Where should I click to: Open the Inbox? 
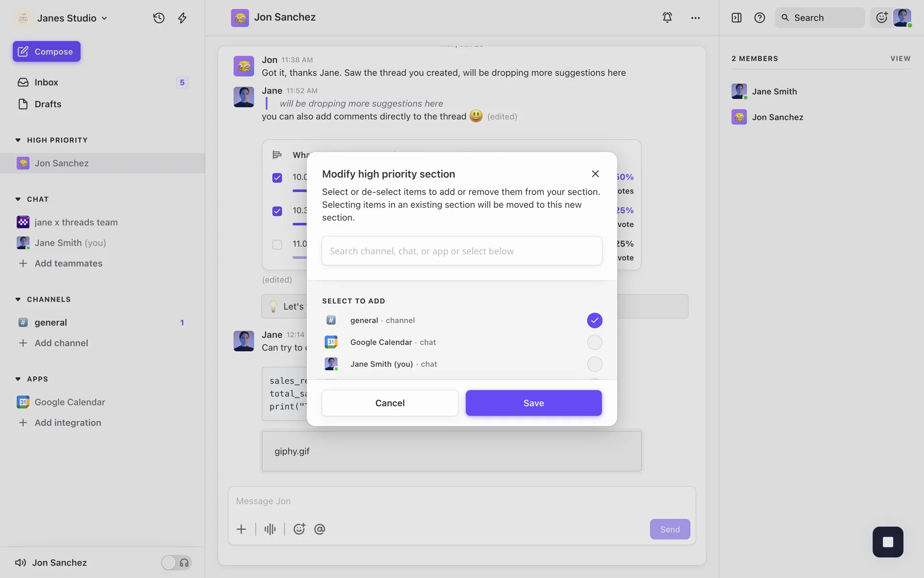46,82
